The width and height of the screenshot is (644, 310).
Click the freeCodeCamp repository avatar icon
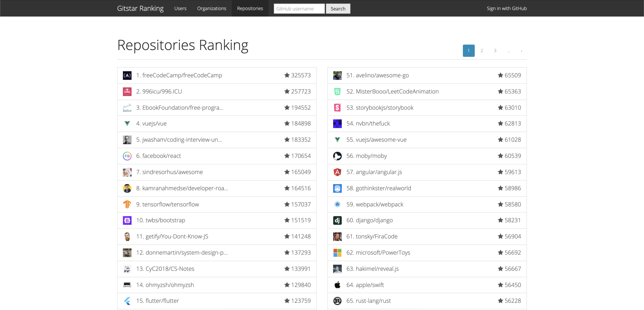click(127, 76)
